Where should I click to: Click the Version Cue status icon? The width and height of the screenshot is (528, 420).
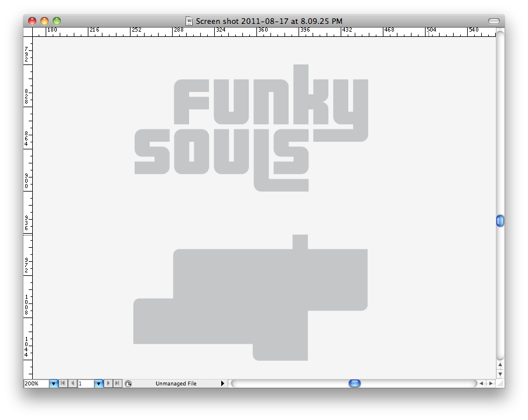128,384
